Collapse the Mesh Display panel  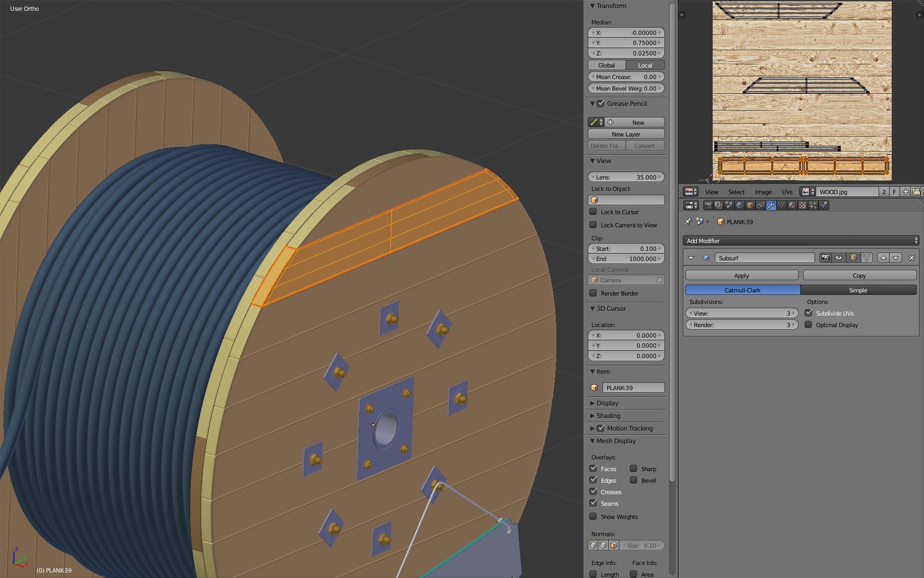click(592, 441)
